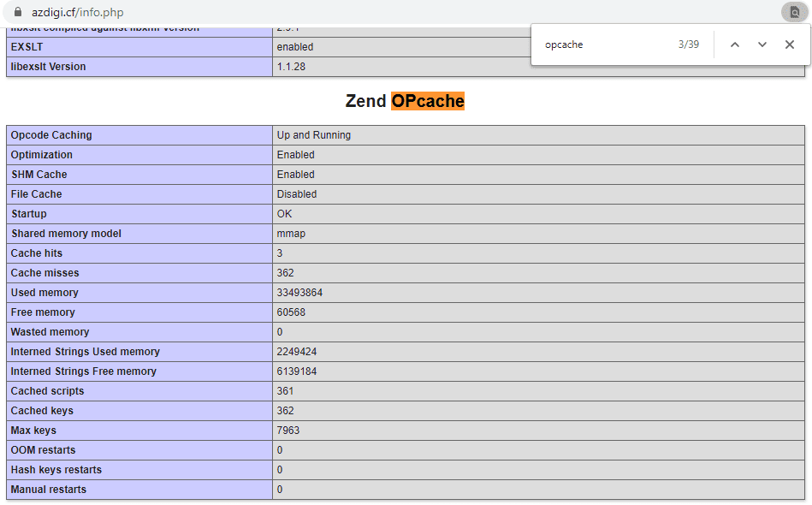This screenshot has height=505, width=812.
Task: Click the find-in-page icon in address bar
Action: click(793, 13)
